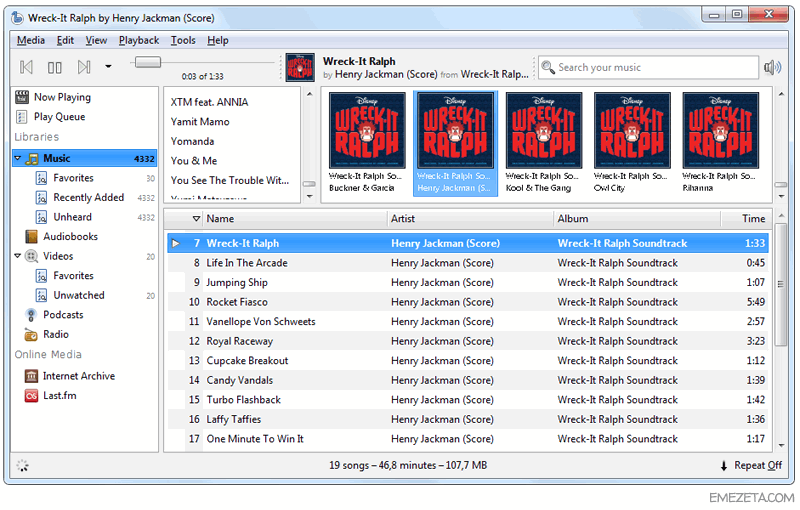The height and width of the screenshot is (510, 800).
Task: Open the Media menu
Action: tap(31, 40)
